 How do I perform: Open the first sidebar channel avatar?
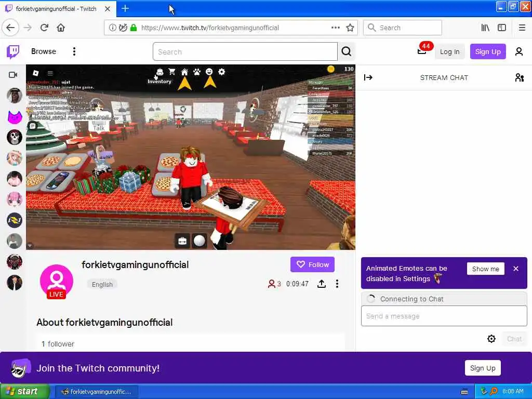pyautogui.click(x=14, y=96)
